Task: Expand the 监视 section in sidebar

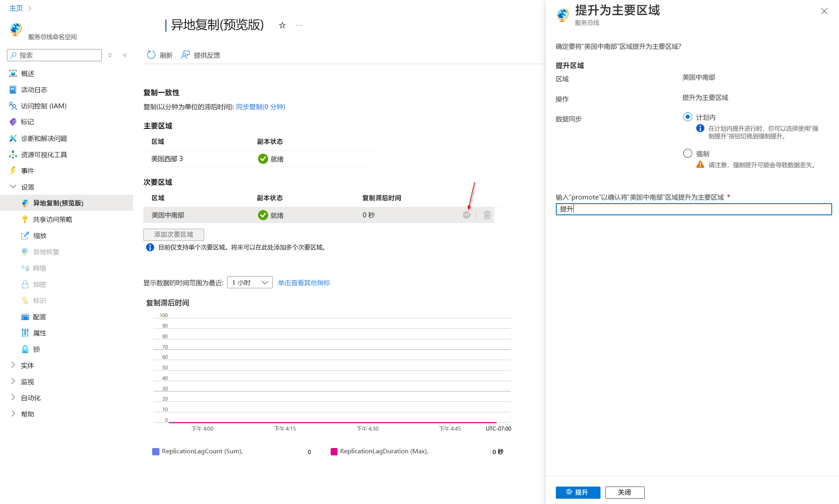Action: (13, 381)
